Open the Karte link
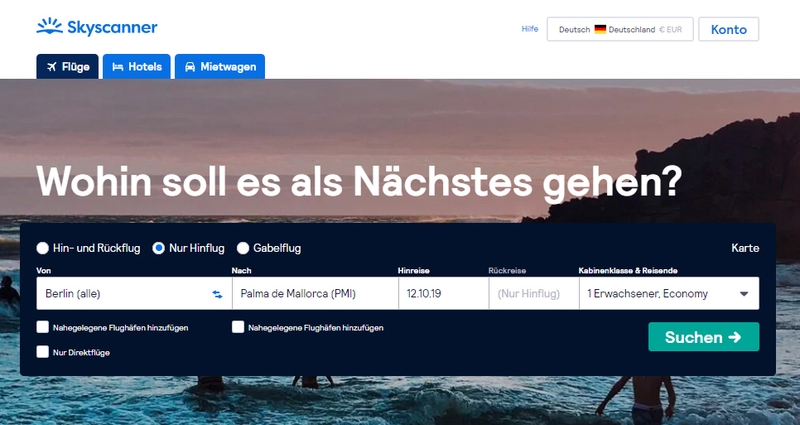Viewport: 800px width, 425px height. 745,248
